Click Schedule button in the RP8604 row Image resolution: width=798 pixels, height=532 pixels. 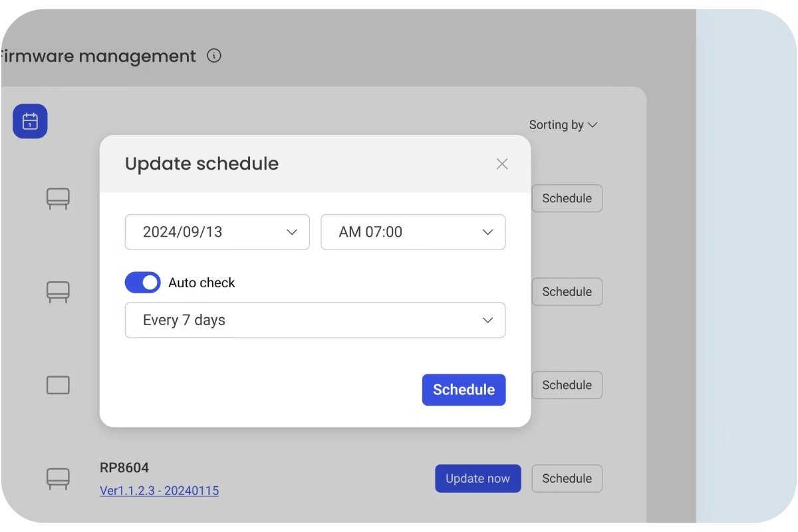[567, 479]
